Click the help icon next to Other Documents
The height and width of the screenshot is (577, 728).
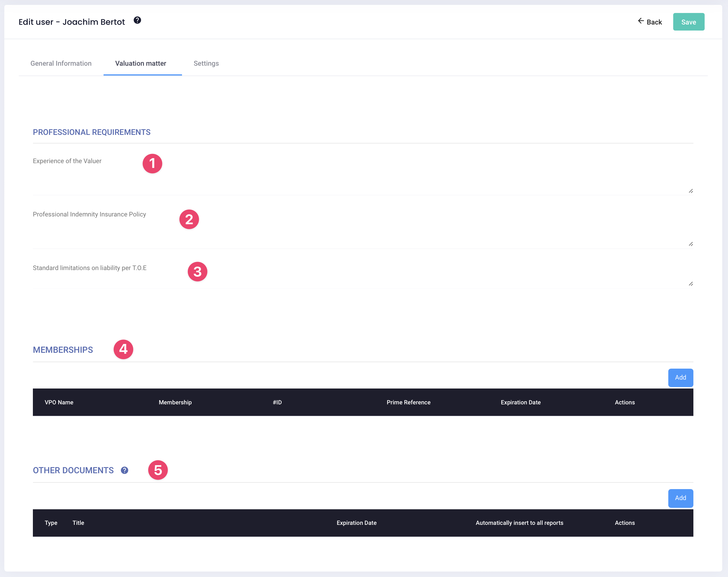(x=124, y=470)
